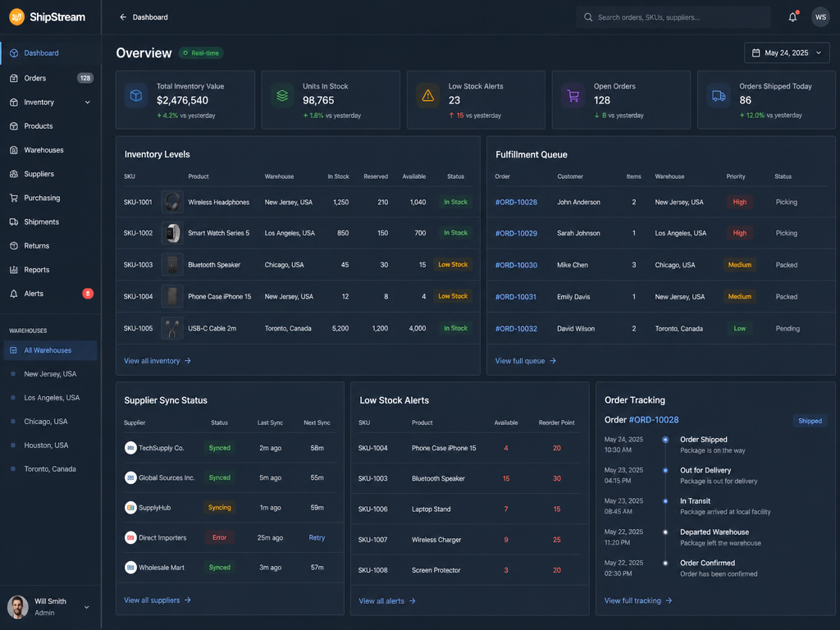Open the Dashboard sidebar item
This screenshot has width=840, height=630.
coord(50,53)
